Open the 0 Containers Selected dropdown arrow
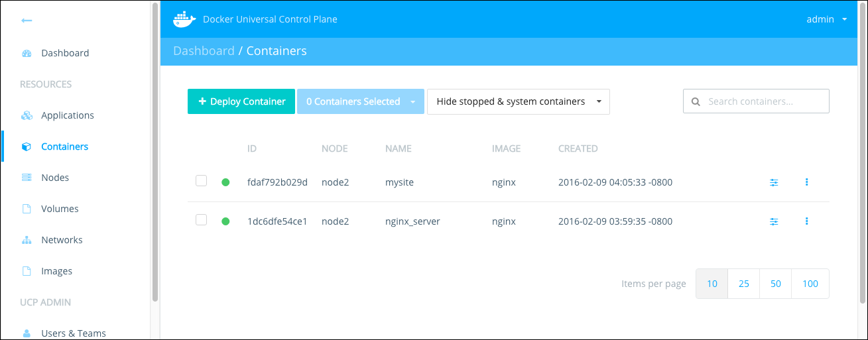Screen dimensions: 868x340 pyautogui.click(x=412, y=102)
